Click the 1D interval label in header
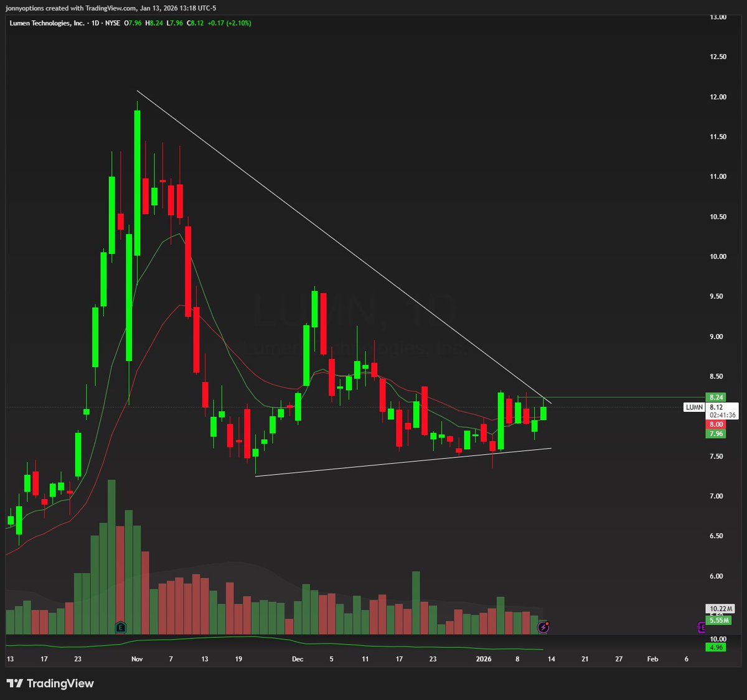747x700 pixels. (x=95, y=23)
